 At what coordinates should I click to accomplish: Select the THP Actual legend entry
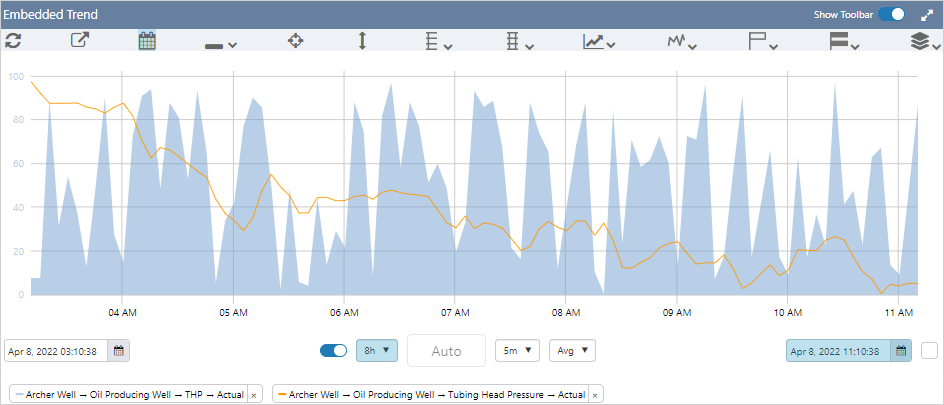click(129, 395)
